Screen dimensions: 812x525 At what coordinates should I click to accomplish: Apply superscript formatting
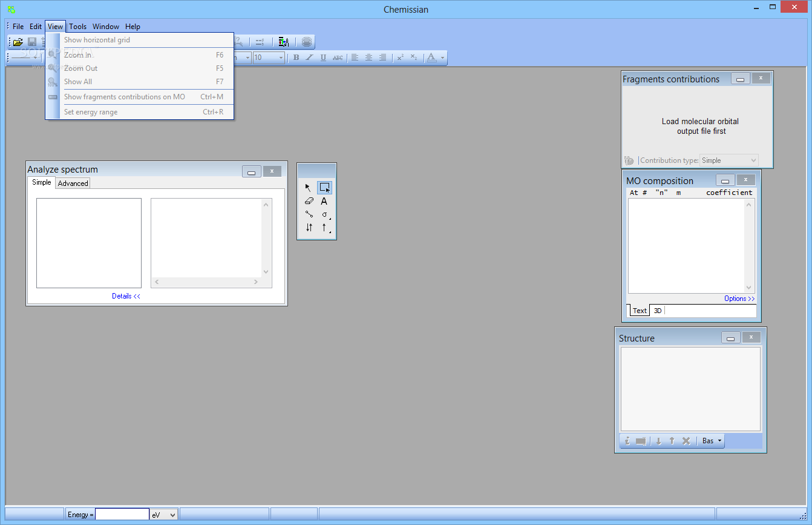(400, 58)
